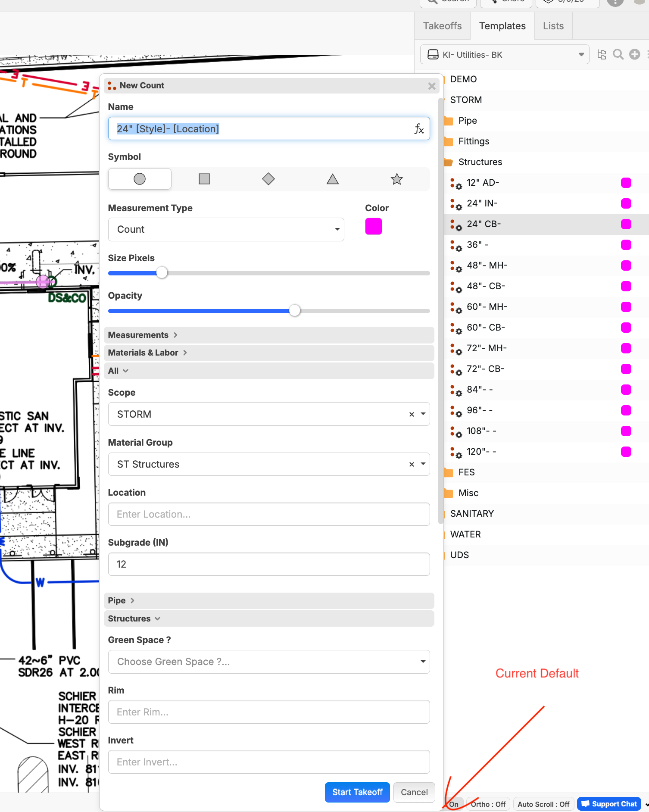649x812 pixels.
Task: Pick the triangle symbol shape
Action: 332,179
